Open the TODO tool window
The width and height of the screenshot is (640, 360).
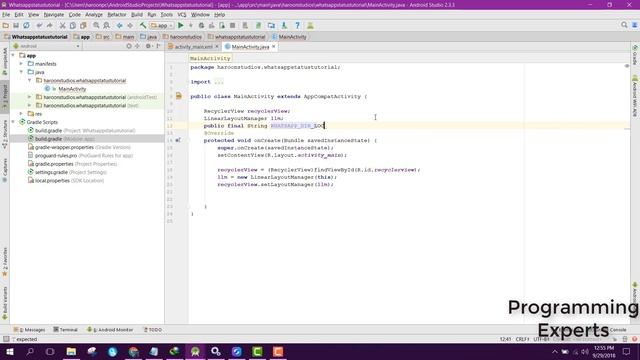pyautogui.click(x=152, y=329)
